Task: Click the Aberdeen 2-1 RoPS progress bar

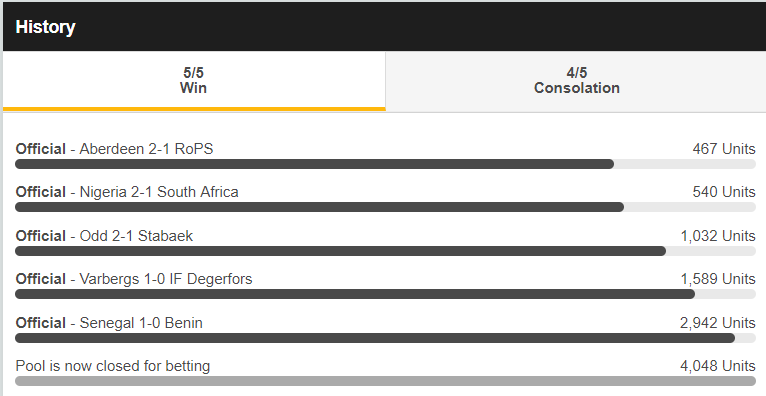Action: [385, 164]
